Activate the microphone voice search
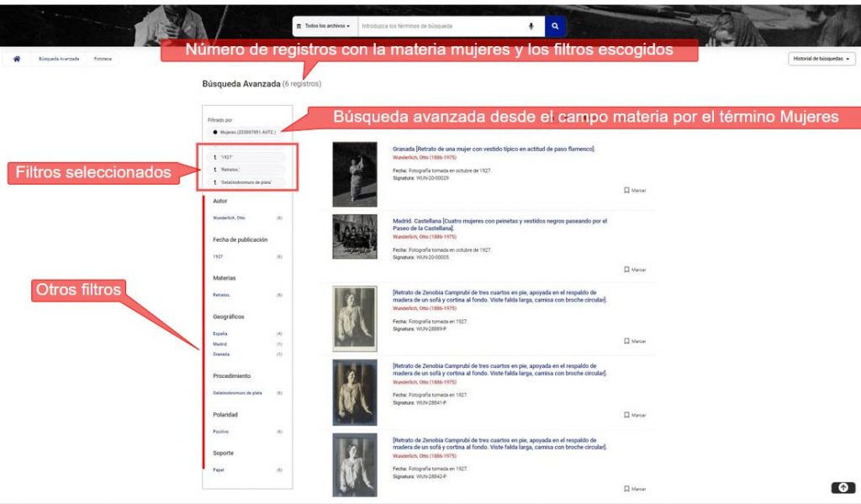The height and width of the screenshot is (504, 861). click(531, 26)
